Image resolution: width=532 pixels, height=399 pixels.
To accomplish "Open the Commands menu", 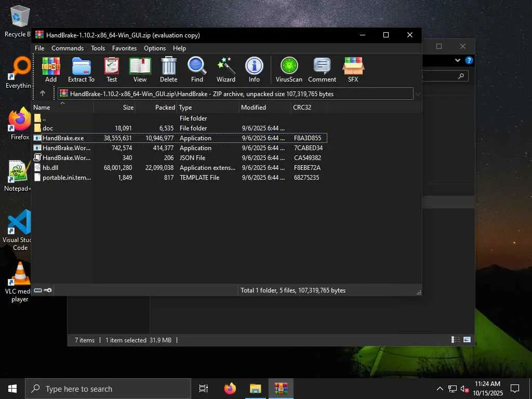I will 68,48.
